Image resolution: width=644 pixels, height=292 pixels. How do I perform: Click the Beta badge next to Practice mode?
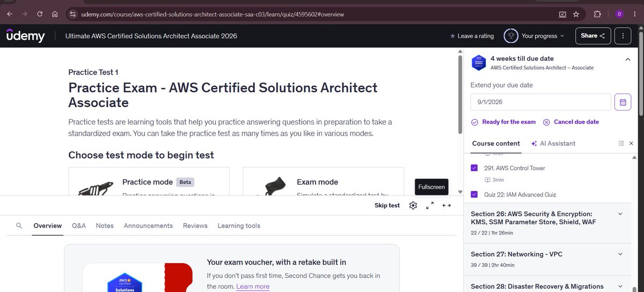[185, 182]
